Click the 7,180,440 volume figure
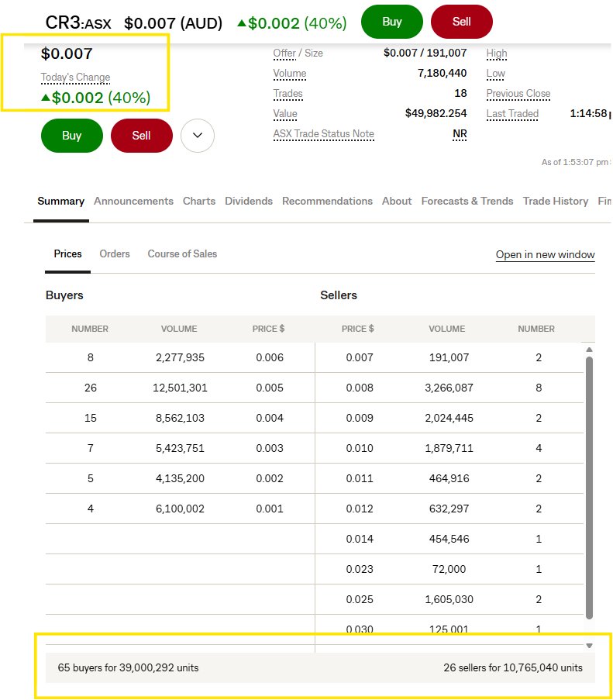The width and height of the screenshot is (613, 700). click(x=443, y=73)
